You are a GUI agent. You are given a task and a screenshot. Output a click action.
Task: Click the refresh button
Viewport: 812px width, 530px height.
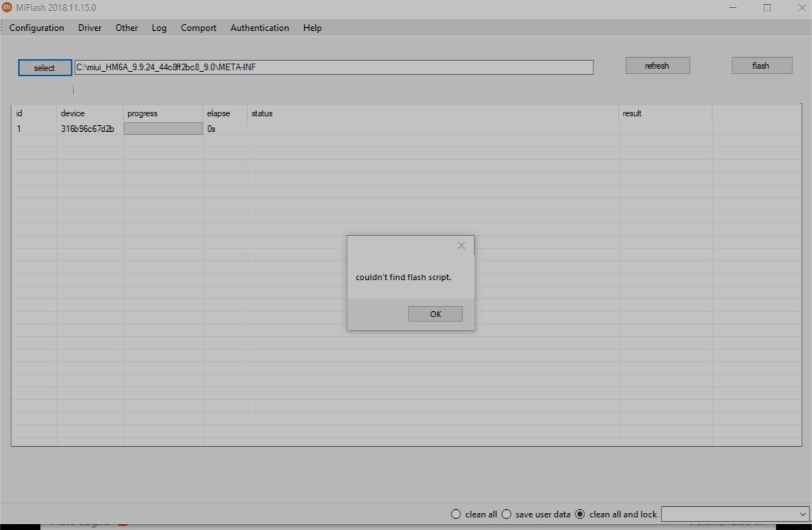click(658, 66)
